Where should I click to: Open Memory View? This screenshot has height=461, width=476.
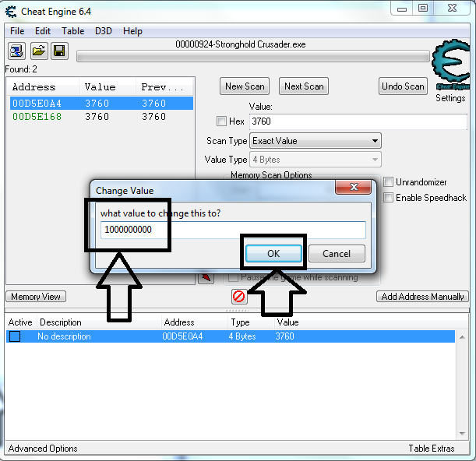point(36,296)
